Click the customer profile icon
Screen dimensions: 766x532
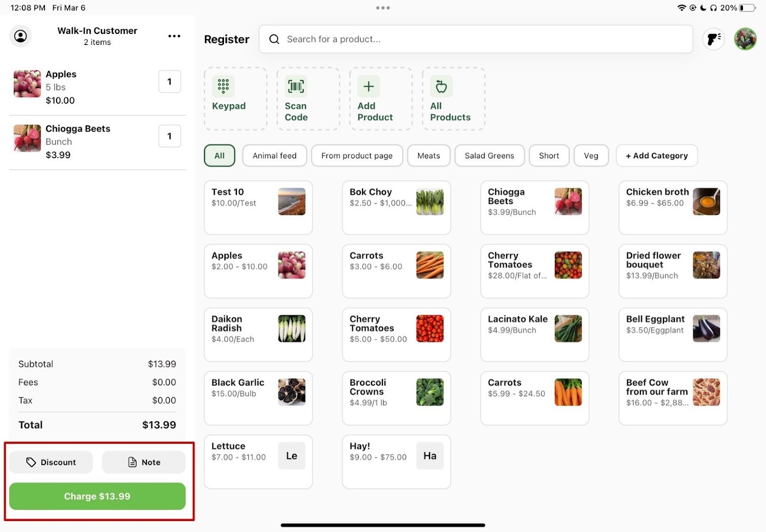21,36
